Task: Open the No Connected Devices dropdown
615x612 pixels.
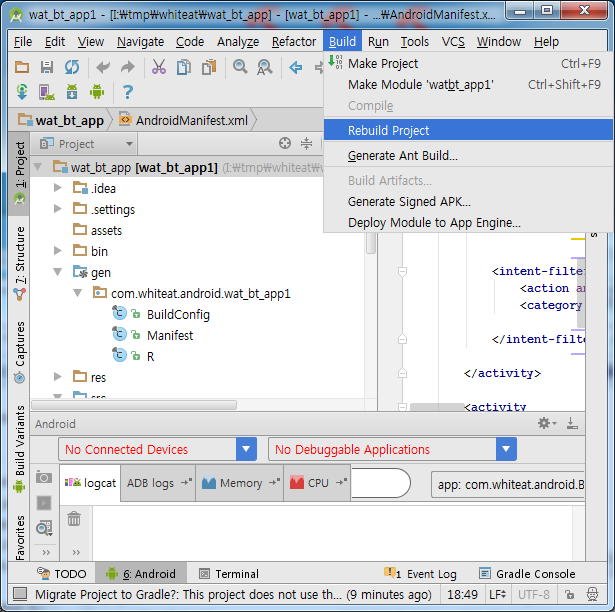Action: coord(246,449)
